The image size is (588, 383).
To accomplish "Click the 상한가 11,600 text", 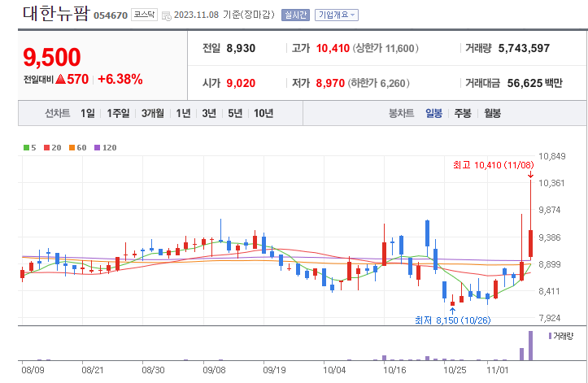I will point(385,48).
